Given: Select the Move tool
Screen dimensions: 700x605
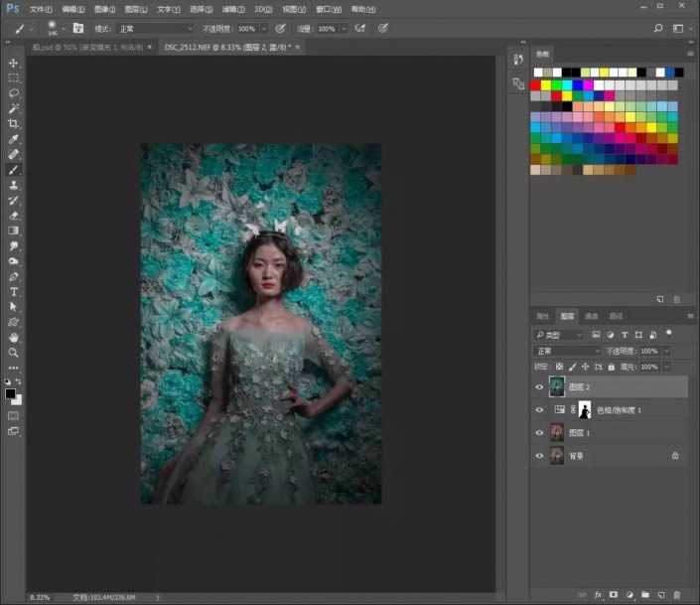Looking at the screenshot, I should tap(14, 63).
